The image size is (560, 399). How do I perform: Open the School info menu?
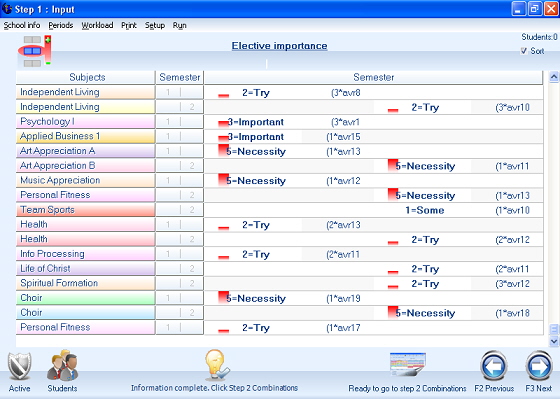click(22, 25)
